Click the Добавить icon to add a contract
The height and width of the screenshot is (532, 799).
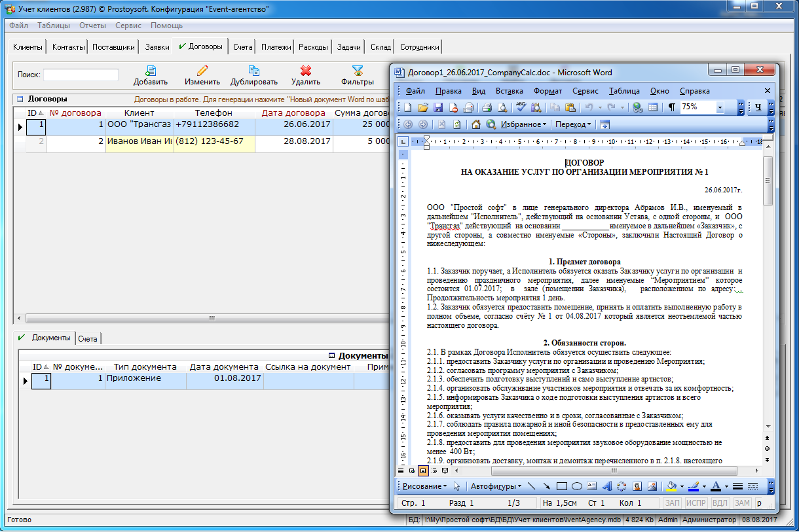pyautogui.click(x=151, y=71)
